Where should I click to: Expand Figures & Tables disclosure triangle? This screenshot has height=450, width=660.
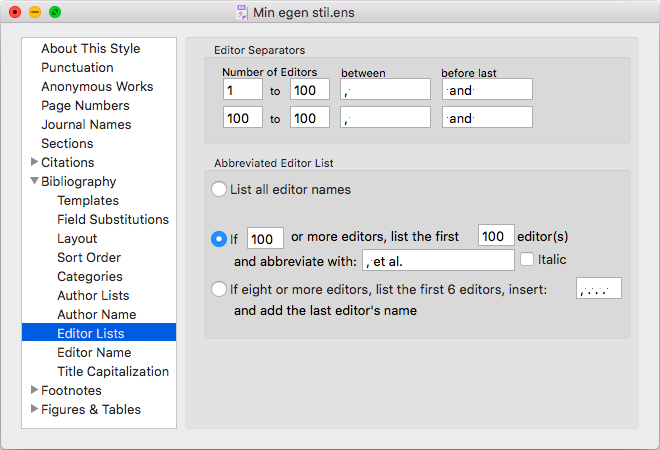(35, 409)
